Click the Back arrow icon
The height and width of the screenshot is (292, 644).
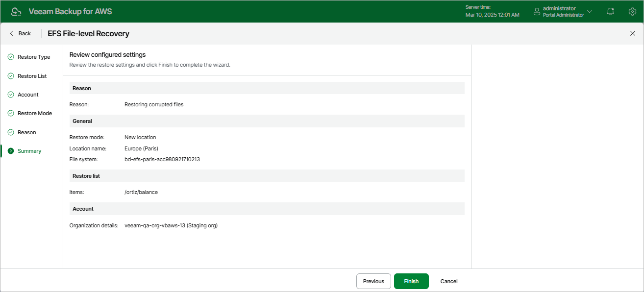(12, 33)
